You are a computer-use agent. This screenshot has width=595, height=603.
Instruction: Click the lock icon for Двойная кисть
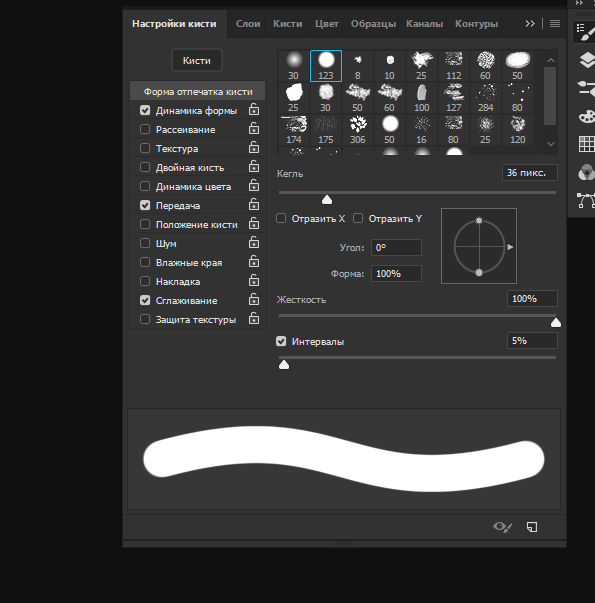[253, 166]
